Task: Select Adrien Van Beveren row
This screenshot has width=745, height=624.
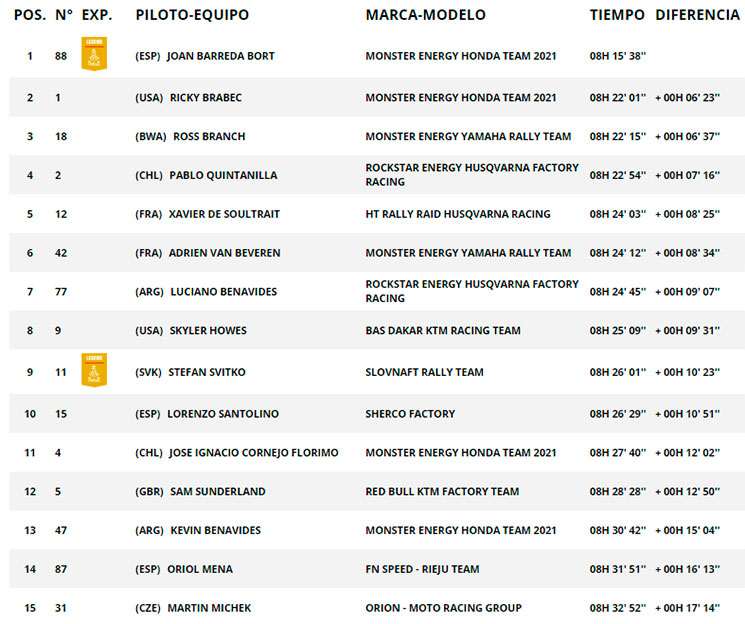Action: coord(377,253)
